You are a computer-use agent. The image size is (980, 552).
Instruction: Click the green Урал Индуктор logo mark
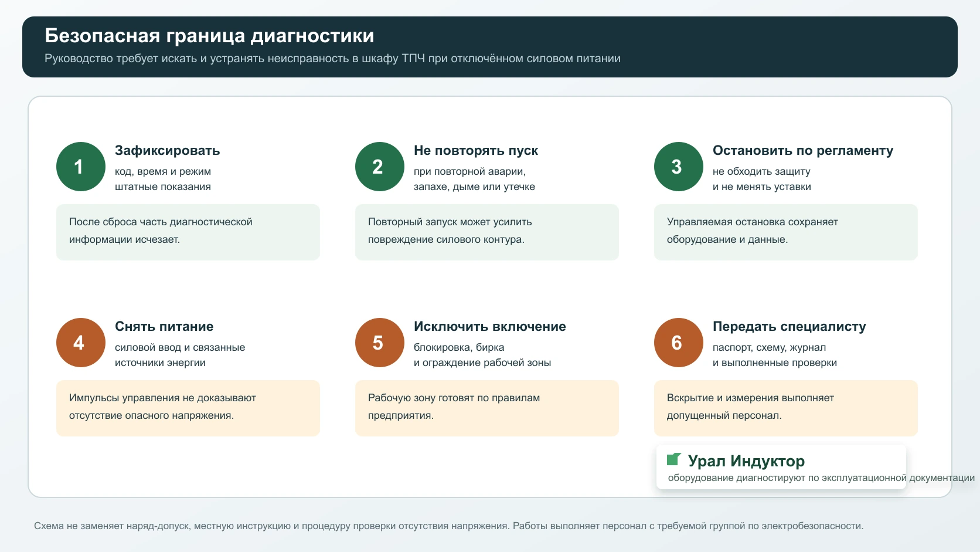674,459
